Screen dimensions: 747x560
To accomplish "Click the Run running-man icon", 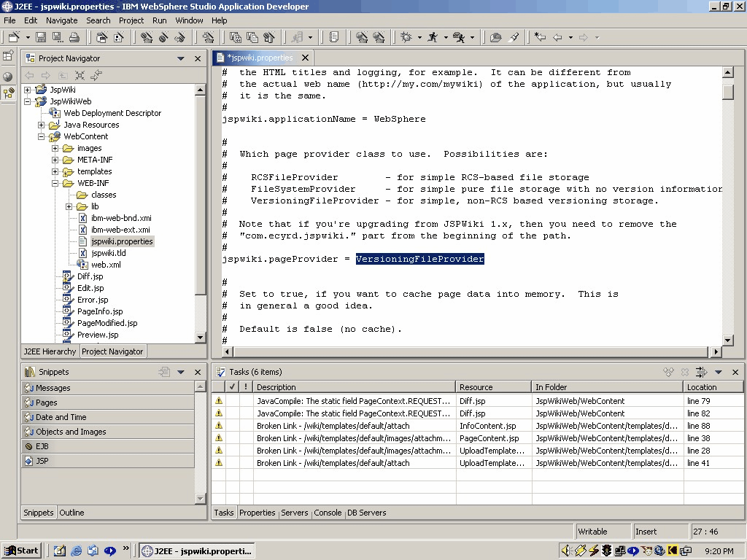I will coord(433,37).
